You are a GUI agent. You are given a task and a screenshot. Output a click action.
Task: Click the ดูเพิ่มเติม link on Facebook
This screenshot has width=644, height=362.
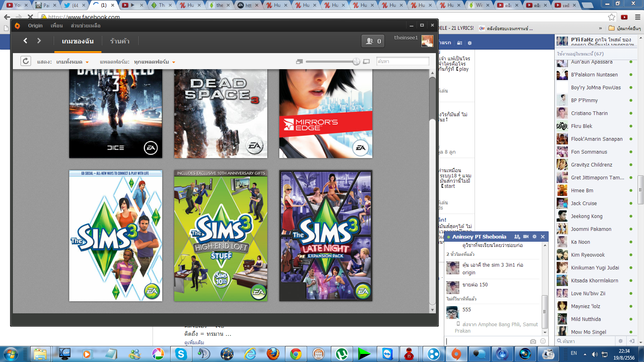194,342
